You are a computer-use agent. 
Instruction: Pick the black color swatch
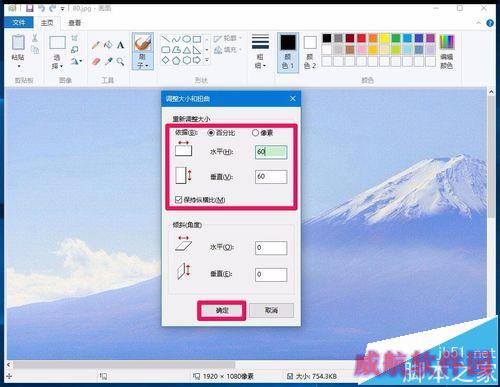pyautogui.click(x=327, y=38)
